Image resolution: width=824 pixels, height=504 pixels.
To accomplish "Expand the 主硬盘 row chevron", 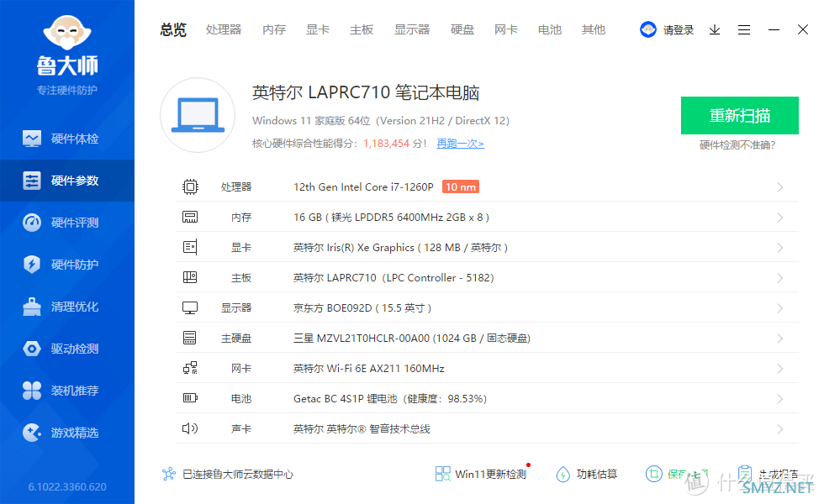I will pyautogui.click(x=780, y=339).
